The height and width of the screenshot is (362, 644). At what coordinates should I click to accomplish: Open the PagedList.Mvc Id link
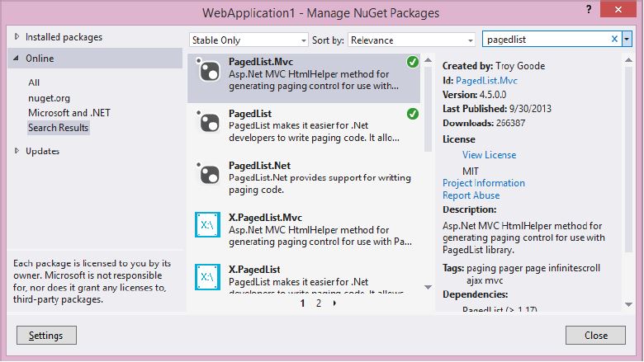(x=486, y=81)
